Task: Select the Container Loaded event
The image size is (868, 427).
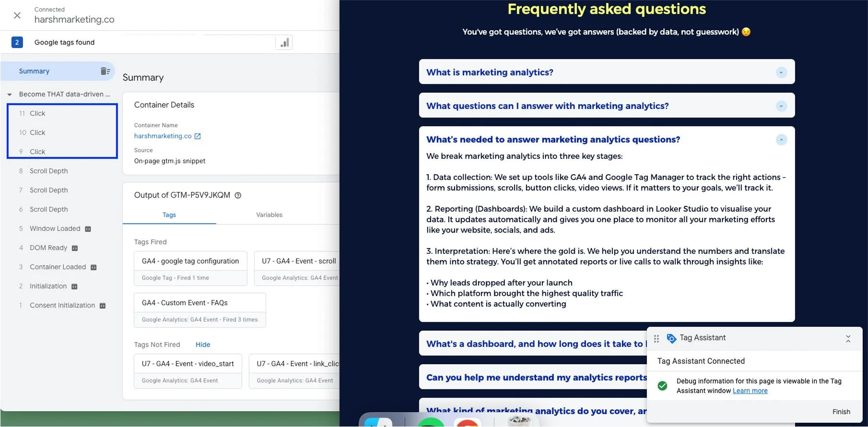Action: coord(58,267)
